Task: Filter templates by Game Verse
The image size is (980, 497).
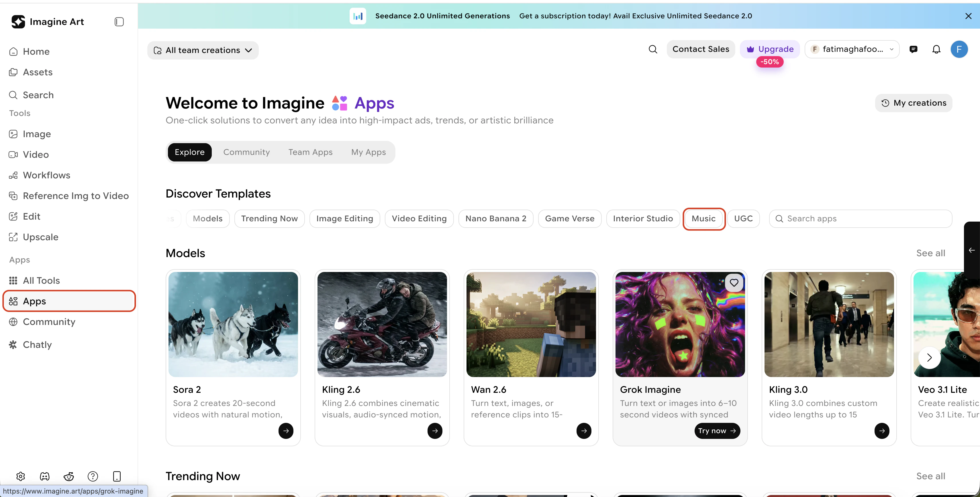Action: click(x=569, y=218)
